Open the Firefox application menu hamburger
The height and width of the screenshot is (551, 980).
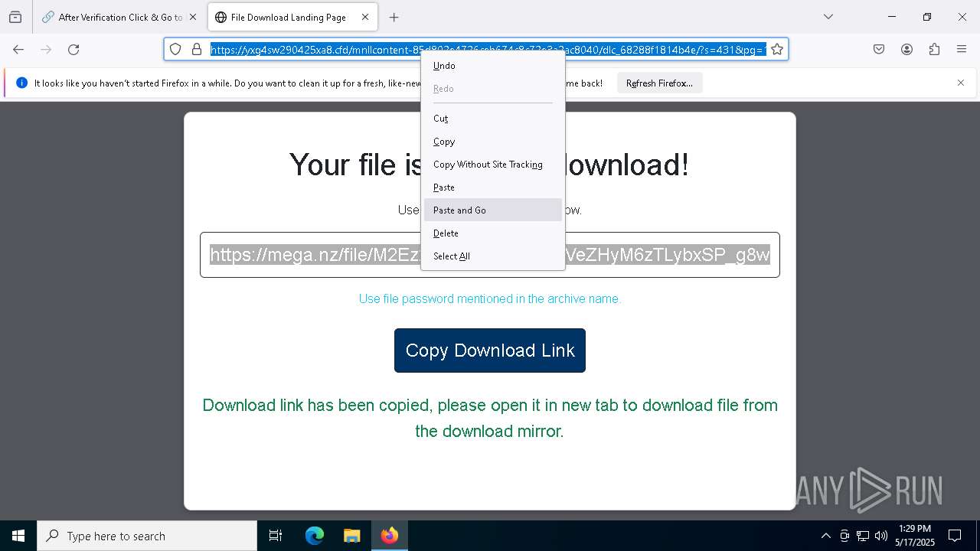click(x=962, y=50)
